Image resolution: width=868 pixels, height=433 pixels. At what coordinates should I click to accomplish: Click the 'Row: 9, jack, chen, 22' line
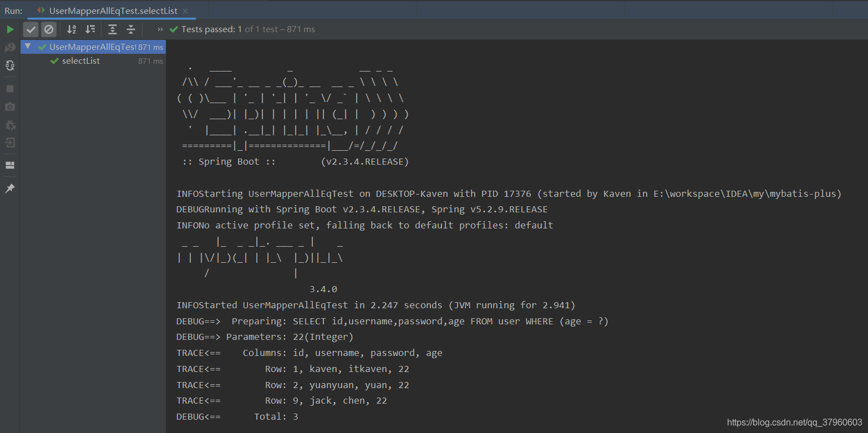click(282, 401)
